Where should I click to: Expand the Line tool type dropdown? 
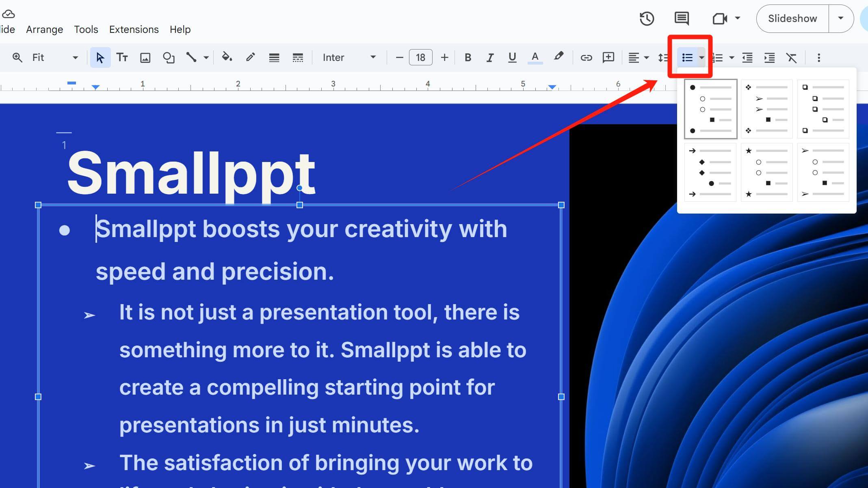(x=206, y=58)
